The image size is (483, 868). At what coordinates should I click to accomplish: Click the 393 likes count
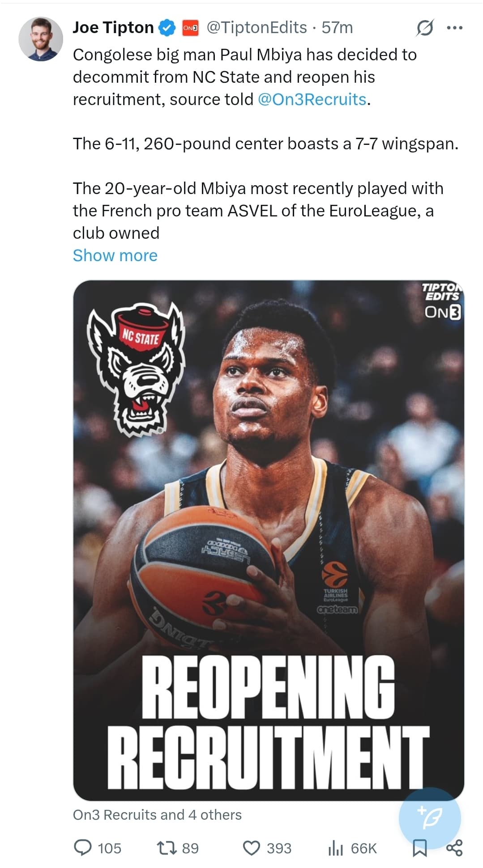279,848
